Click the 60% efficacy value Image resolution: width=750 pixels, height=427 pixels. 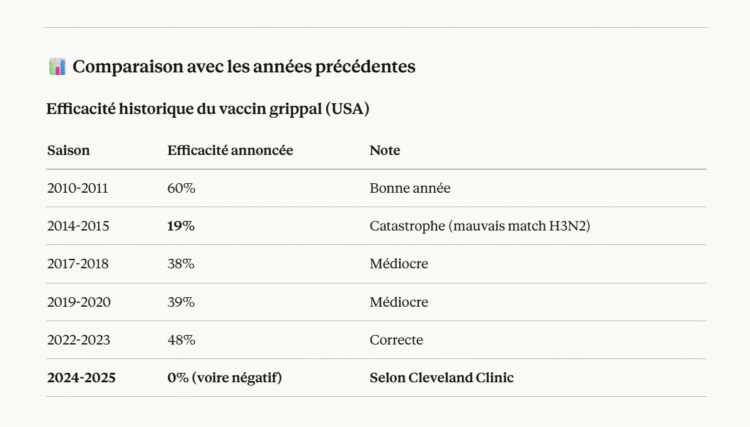181,188
